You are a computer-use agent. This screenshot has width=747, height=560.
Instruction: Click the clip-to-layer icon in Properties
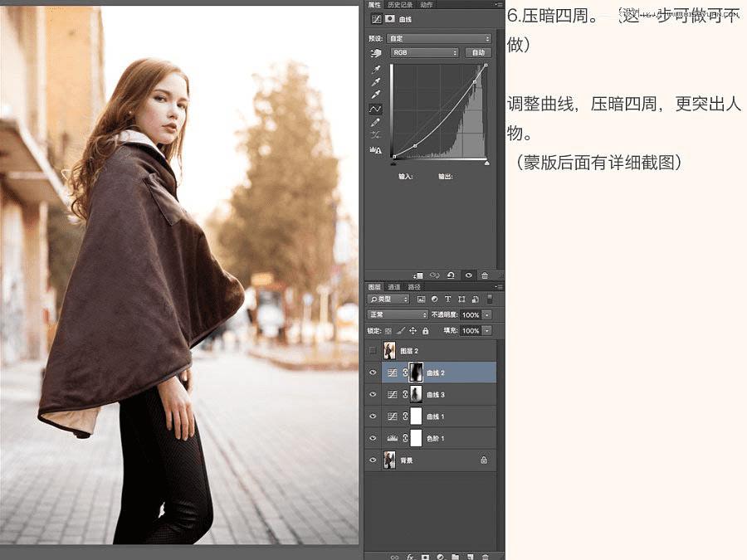point(417,275)
